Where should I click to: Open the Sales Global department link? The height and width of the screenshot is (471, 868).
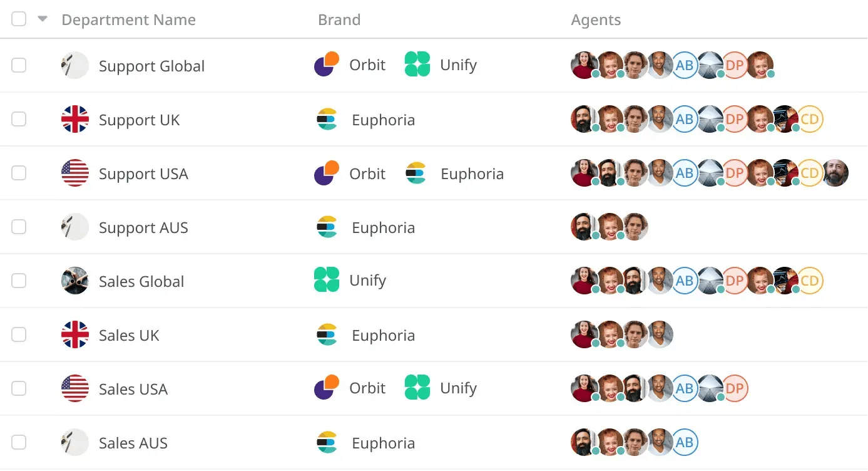click(x=141, y=282)
